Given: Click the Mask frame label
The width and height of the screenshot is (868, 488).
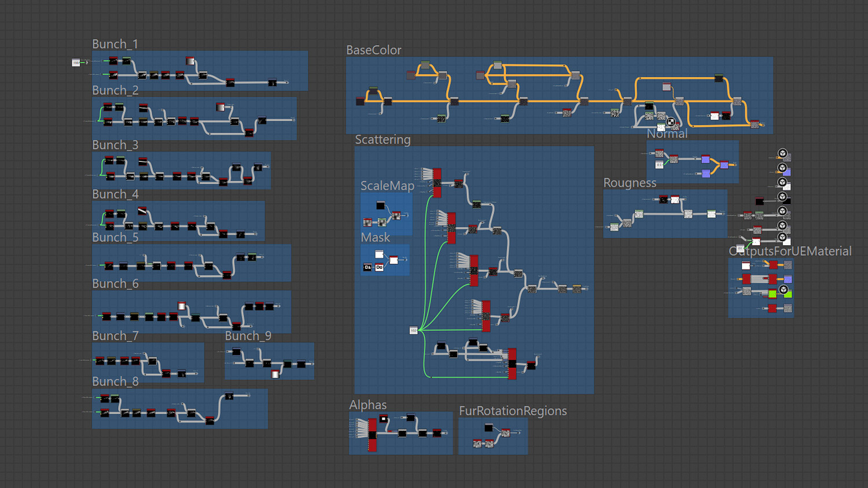Looking at the screenshot, I should (x=375, y=237).
